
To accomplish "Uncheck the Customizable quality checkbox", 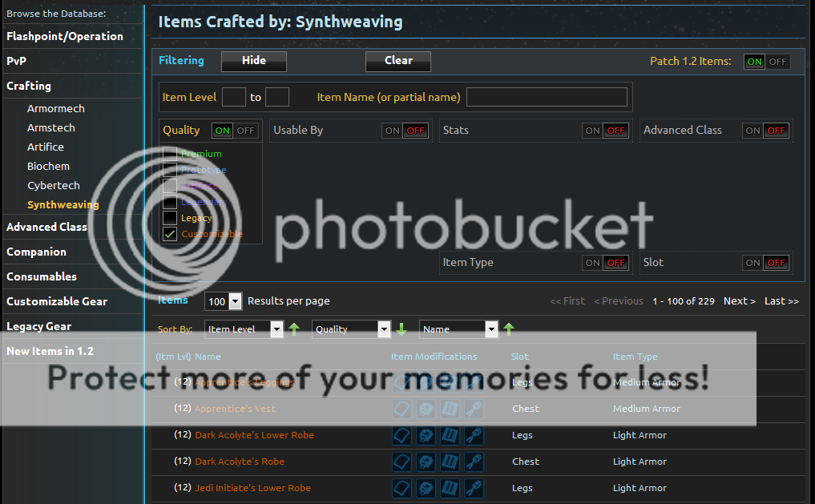I will (170, 234).
